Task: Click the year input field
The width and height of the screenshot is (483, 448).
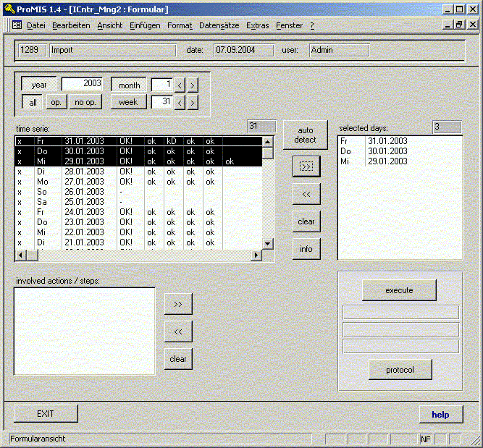Action: pyautogui.click(x=82, y=84)
